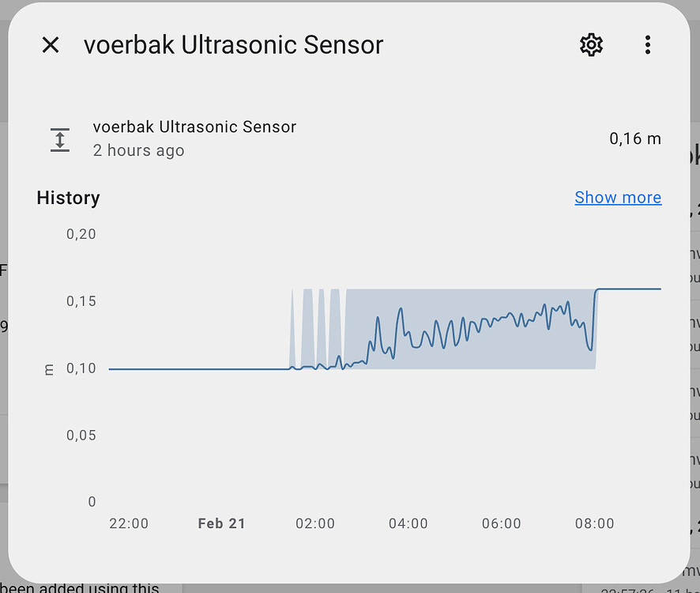Click the distance sensor icon

tap(60, 139)
